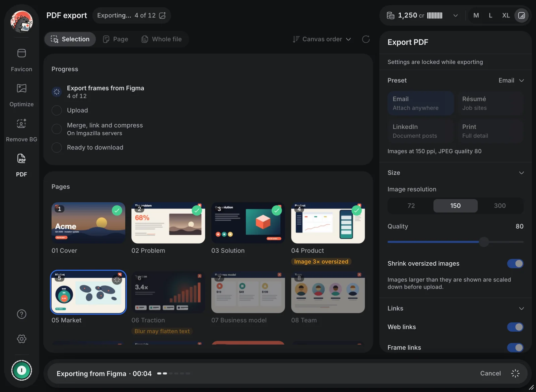Select the 04 Product page thumbnail
This screenshot has height=392, width=536.
click(x=328, y=223)
